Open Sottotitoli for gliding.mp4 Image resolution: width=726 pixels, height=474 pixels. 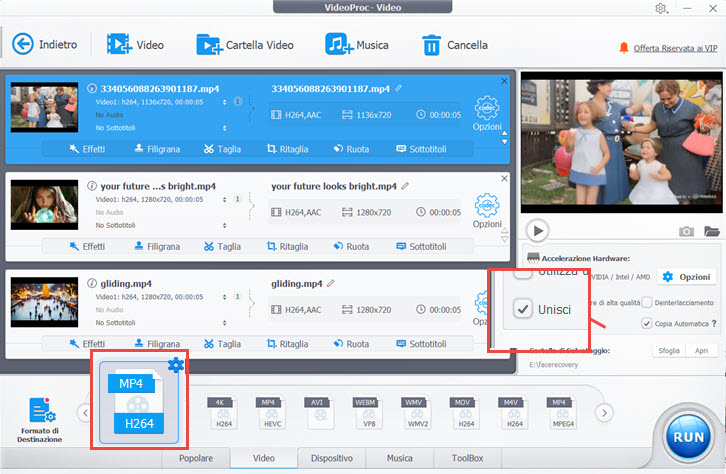click(x=421, y=344)
